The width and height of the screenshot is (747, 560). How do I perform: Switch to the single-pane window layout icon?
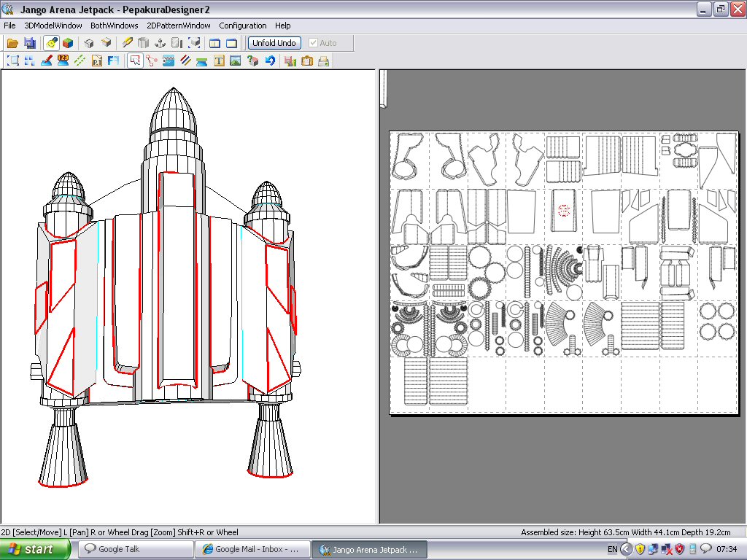pyautogui.click(x=231, y=43)
